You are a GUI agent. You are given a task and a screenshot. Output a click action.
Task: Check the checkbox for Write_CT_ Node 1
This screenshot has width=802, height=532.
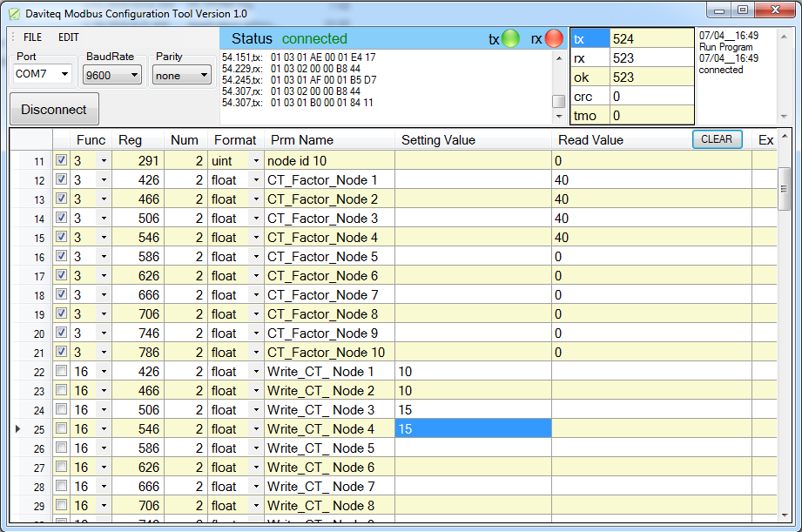pyautogui.click(x=61, y=370)
